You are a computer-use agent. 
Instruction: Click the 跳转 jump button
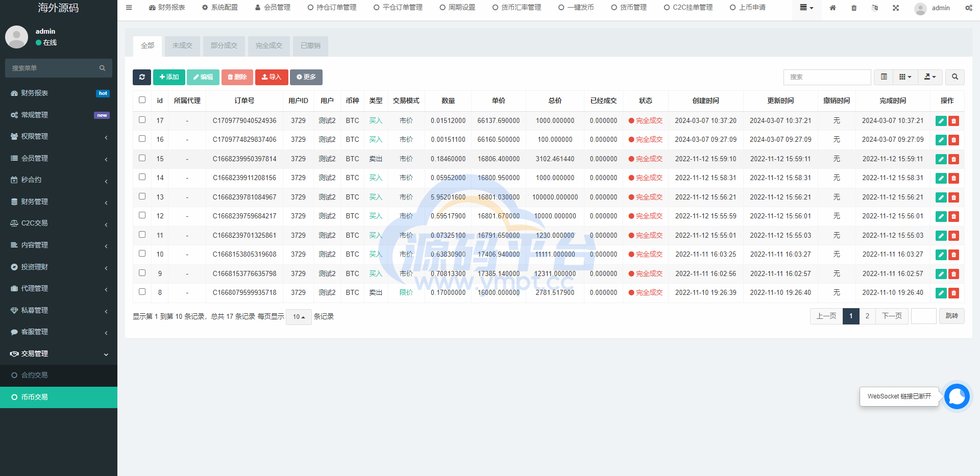click(x=951, y=316)
